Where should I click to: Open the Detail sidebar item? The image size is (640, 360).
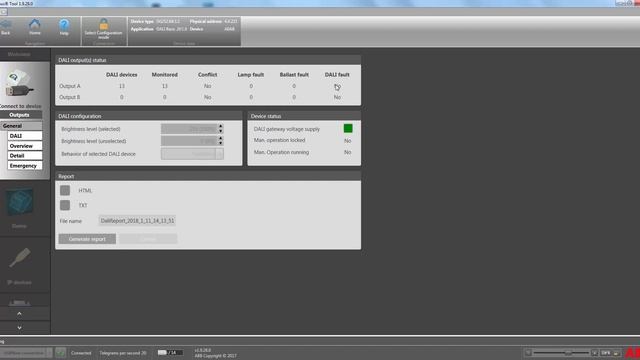[x=24, y=156]
